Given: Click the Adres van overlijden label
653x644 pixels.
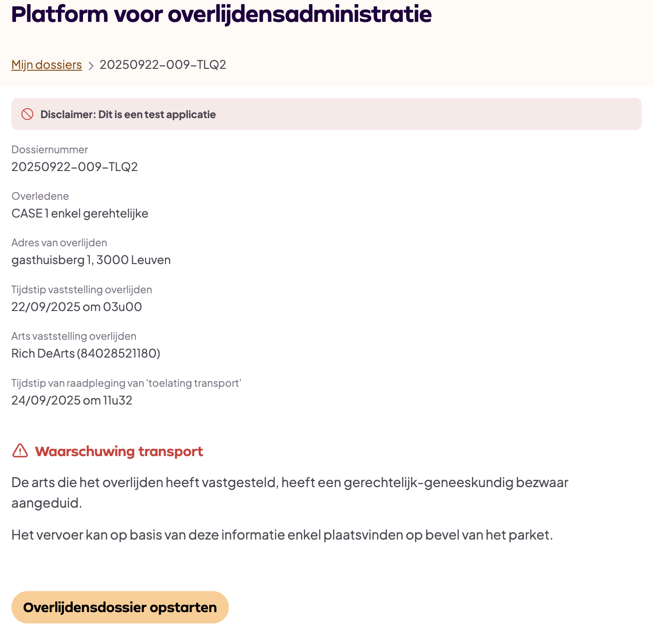Looking at the screenshot, I should point(59,243).
